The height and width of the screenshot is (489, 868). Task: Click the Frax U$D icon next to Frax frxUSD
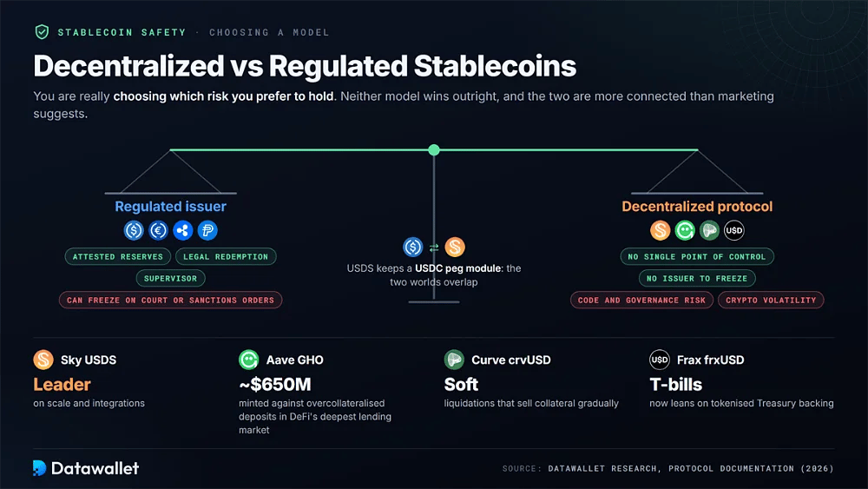(x=660, y=360)
